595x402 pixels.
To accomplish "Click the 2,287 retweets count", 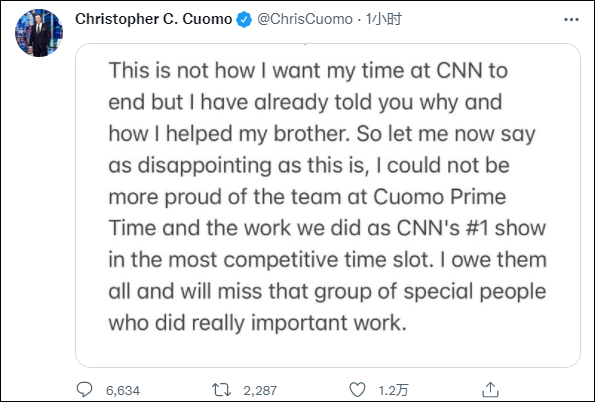I will 260,390.
